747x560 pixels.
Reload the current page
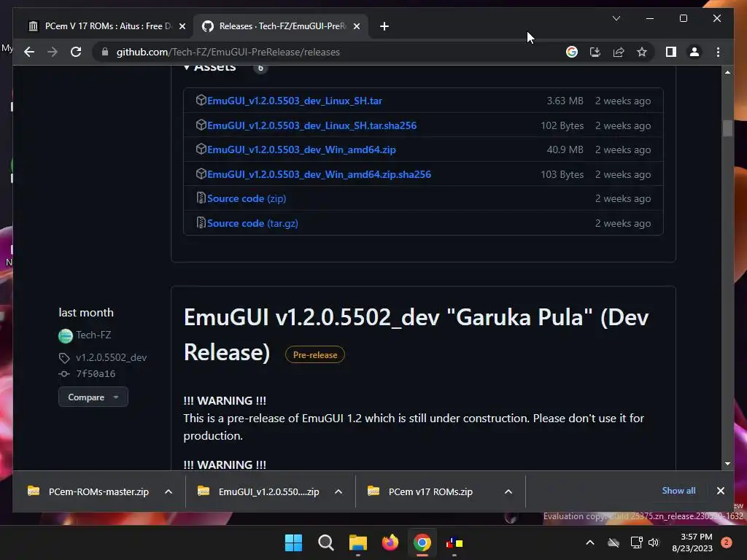76,52
